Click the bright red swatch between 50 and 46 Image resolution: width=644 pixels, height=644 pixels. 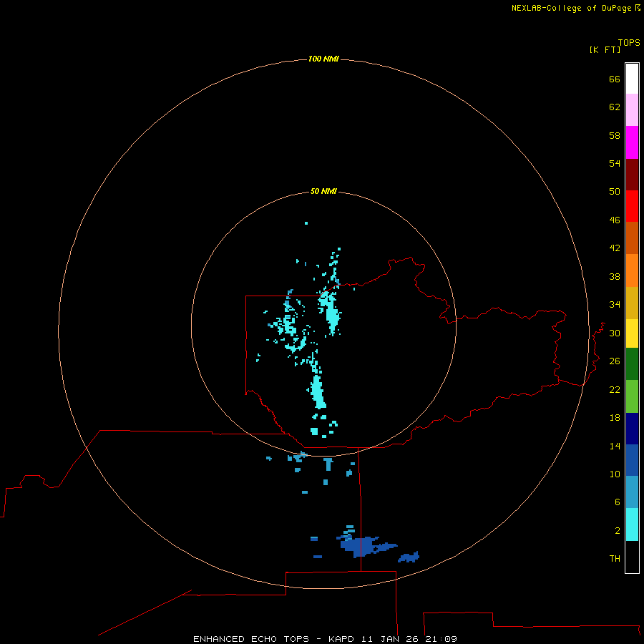[x=632, y=206]
